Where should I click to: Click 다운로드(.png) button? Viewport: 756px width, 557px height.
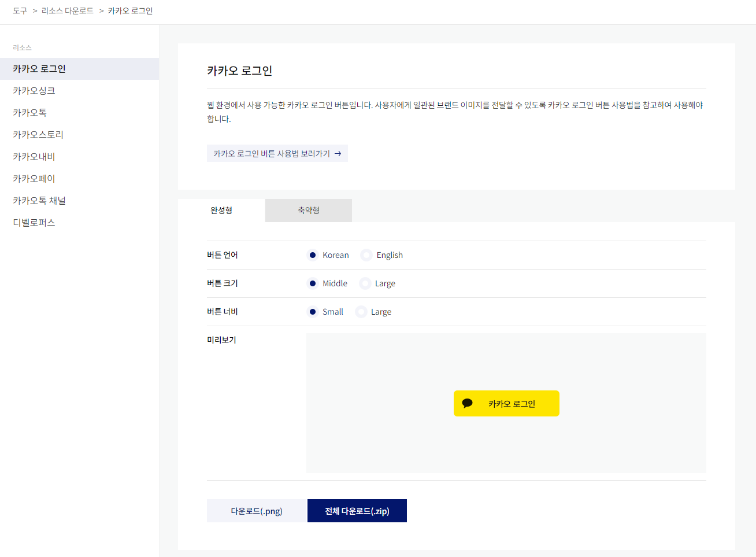(257, 511)
